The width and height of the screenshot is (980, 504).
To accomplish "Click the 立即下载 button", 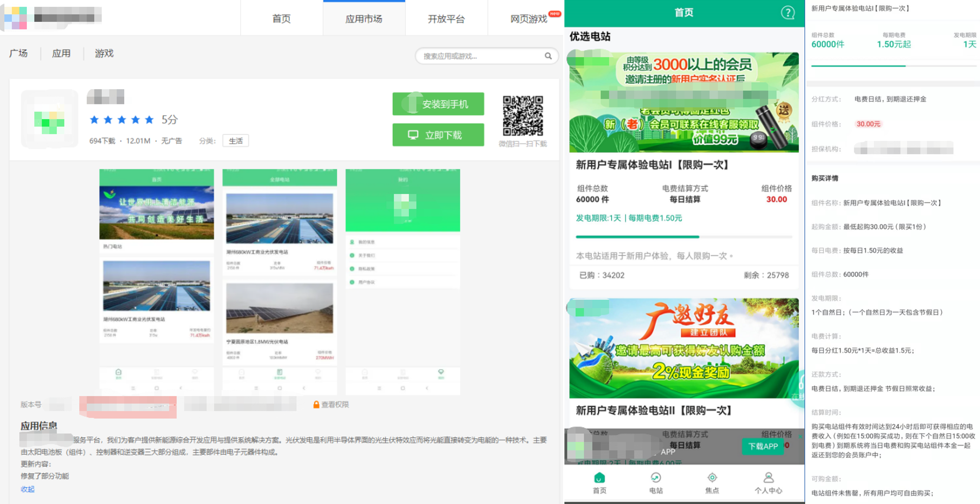I will click(x=438, y=135).
